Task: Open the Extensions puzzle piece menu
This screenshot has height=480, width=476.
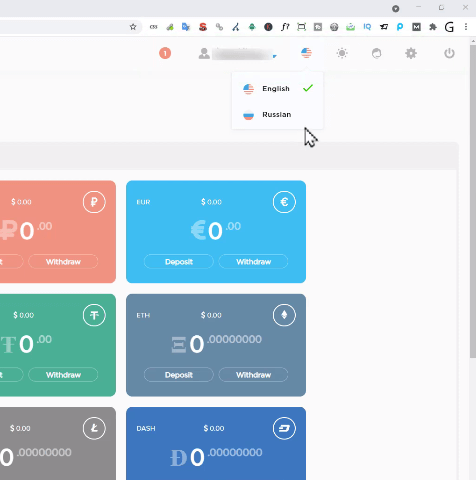Action: click(x=433, y=27)
